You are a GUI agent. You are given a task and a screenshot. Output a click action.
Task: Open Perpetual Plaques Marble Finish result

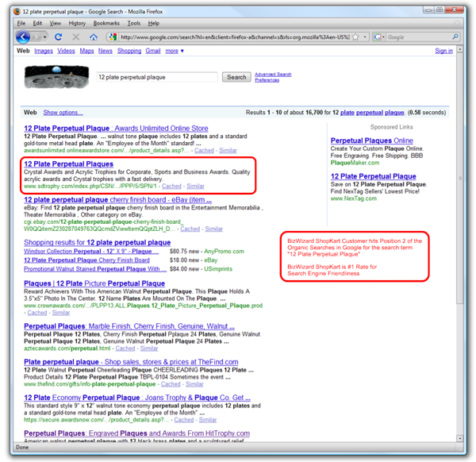coord(129,326)
